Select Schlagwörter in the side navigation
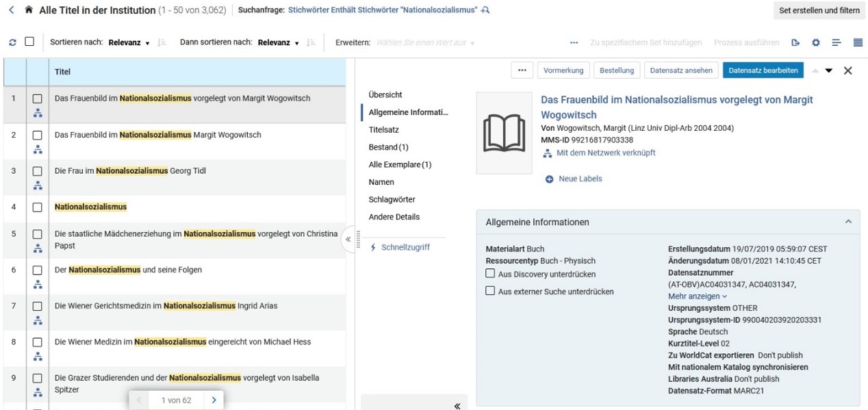 coord(392,199)
